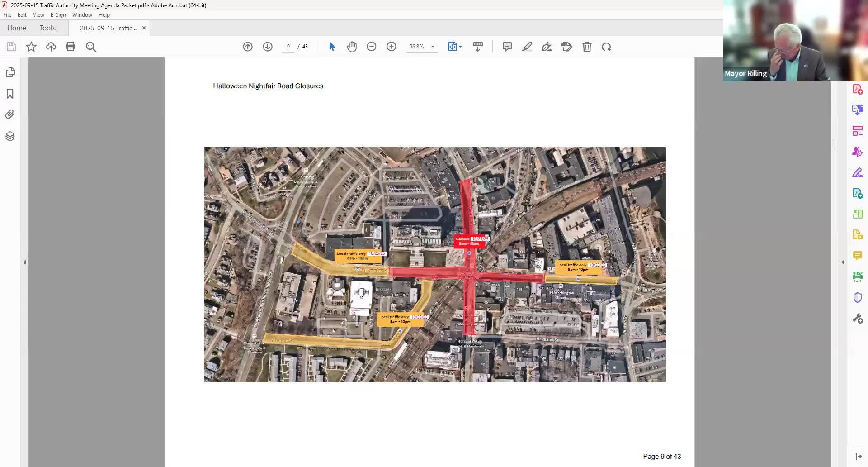The width and height of the screenshot is (868, 467).
Task: Open the layers panel
Action: click(x=10, y=136)
